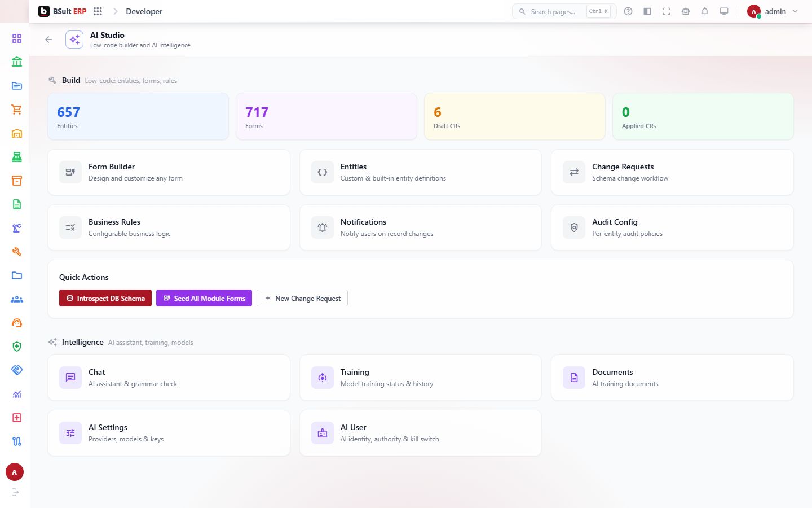Screen dimensions: 812x508
Task: Open the warehouse icon in the sidebar
Action: 17,133
